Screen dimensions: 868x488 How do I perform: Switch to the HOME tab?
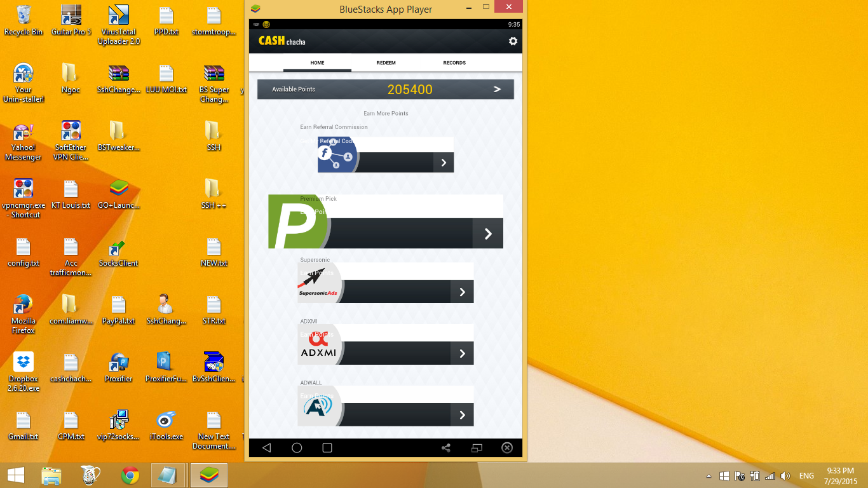click(317, 63)
